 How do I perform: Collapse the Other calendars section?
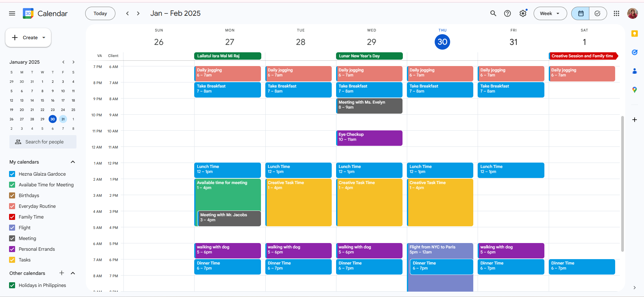coord(73,273)
